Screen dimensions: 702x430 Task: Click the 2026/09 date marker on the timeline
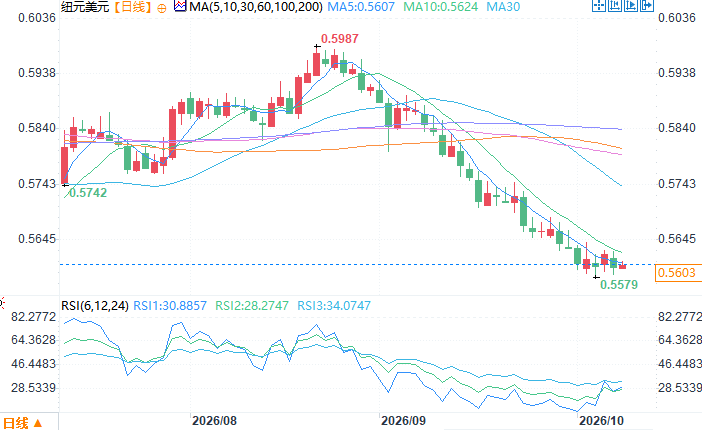403,421
